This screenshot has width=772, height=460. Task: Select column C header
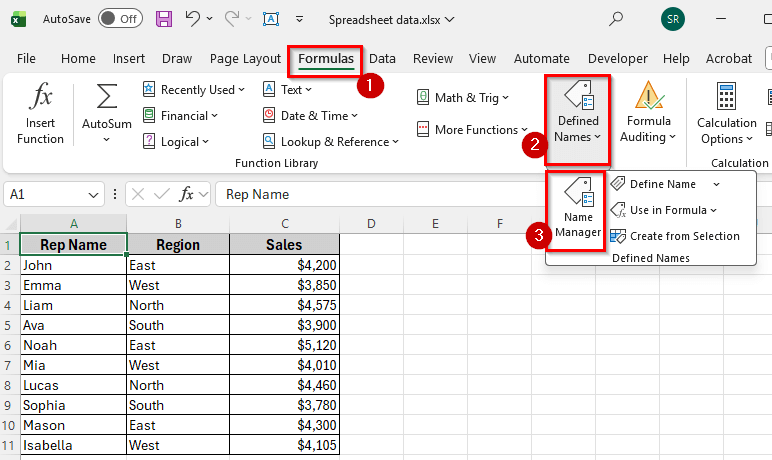tap(285, 224)
